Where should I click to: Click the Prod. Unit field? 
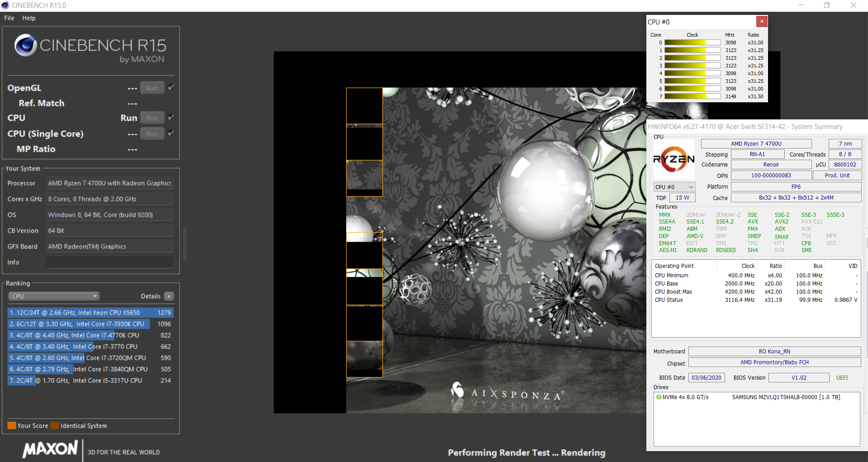[x=837, y=176]
